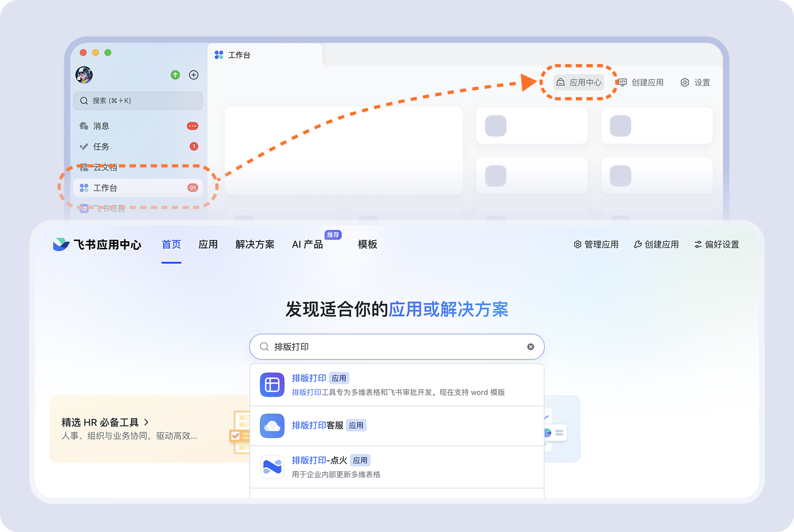Expand 精选 HR 必备工具 via its chevron
This screenshot has width=794, height=532.
[146, 422]
